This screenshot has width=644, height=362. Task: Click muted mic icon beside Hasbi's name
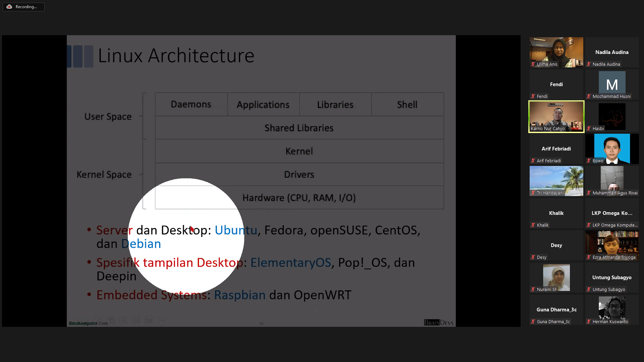coord(589,128)
